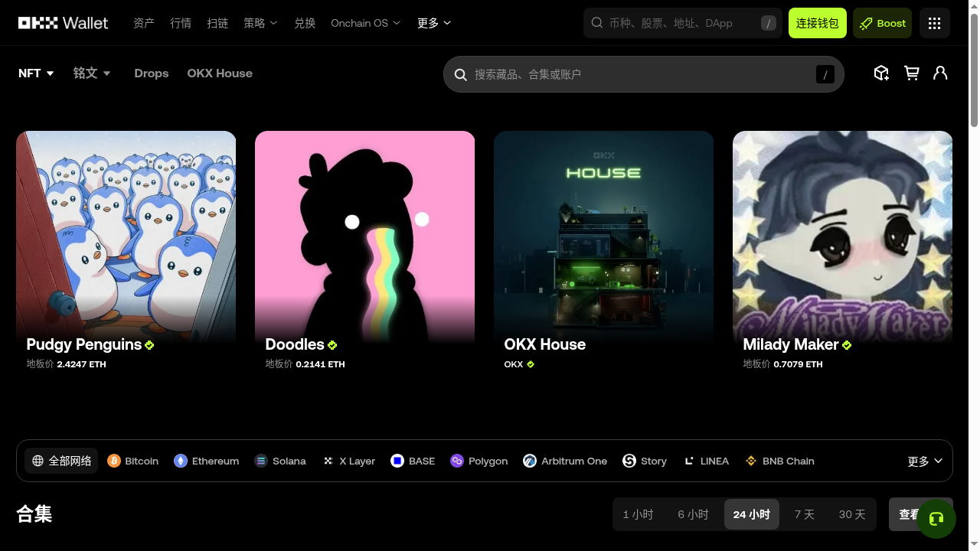Select the X Layer network filter
980x551 pixels.
coord(349,461)
